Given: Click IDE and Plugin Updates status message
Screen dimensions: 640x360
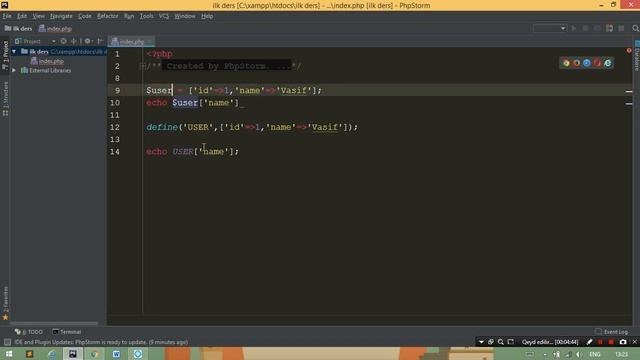Looking at the screenshot, I should [x=101, y=342].
